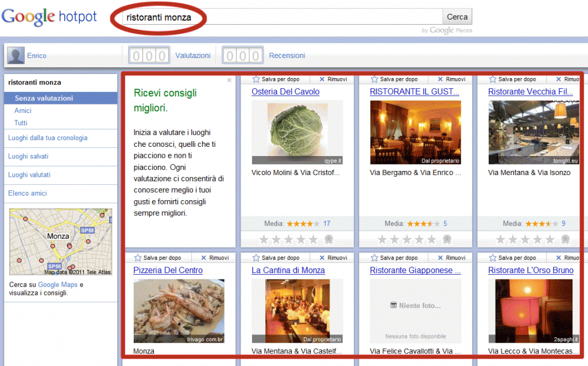Screen dimensions: 588x366
Task: Click Salva per dopo on Osteria Del Cavolo
Action: (280, 79)
